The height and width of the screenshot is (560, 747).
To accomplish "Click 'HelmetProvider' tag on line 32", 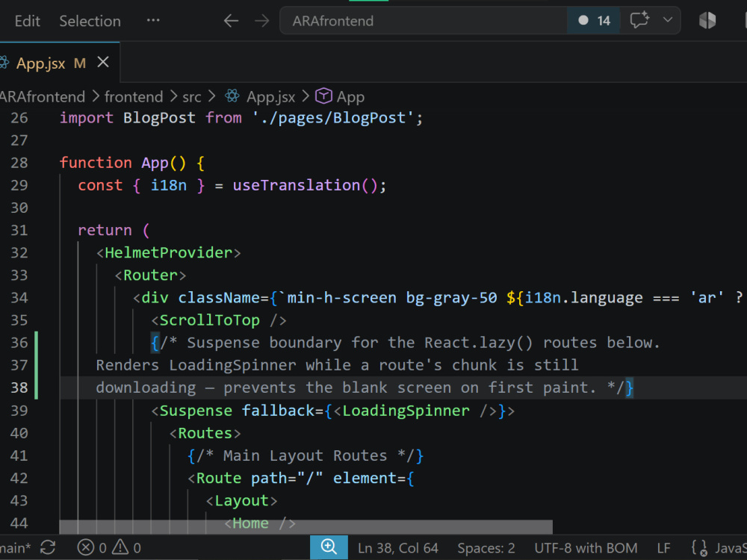I will [x=168, y=252].
